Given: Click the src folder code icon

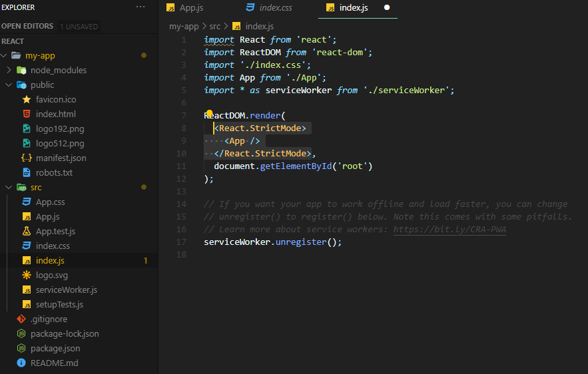Looking at the screenshot, I should pos(21,187).
